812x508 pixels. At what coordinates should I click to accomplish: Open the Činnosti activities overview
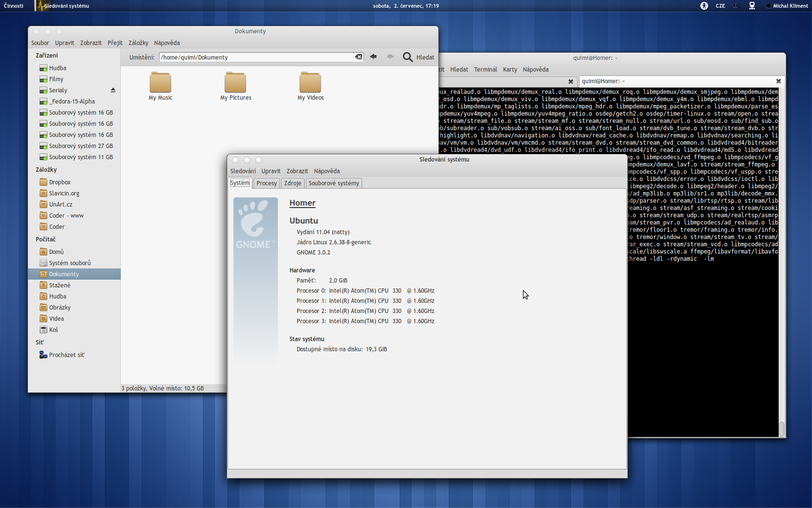point(14,6)
